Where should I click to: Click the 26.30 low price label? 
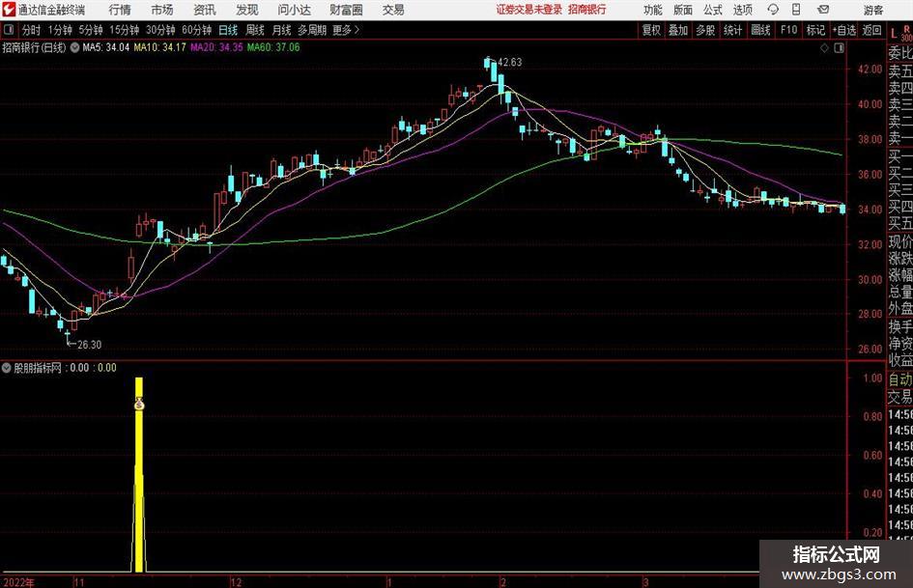pos(89,345)
